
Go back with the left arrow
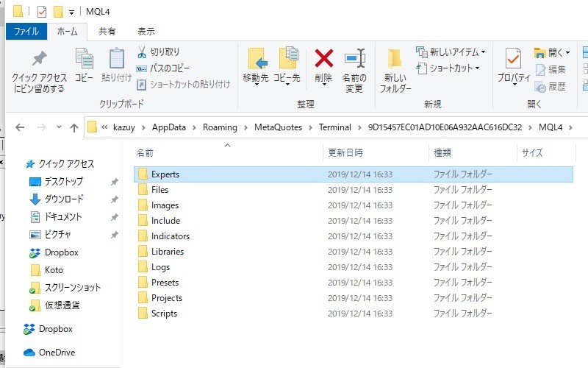click(x=20, y=127)
